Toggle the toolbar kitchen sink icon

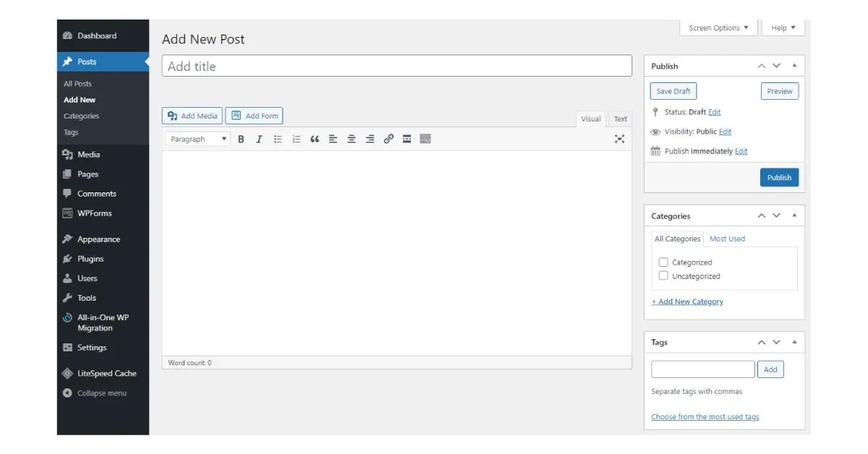[x=425, y=139]
